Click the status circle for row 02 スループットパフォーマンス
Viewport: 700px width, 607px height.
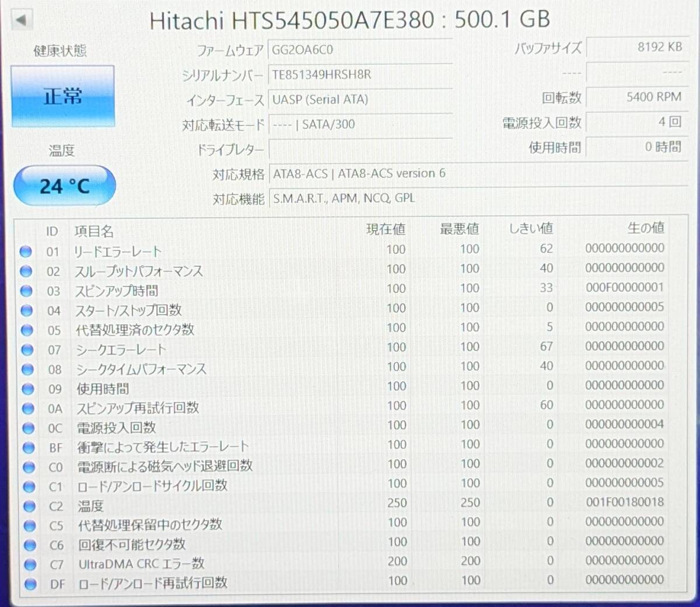click(26, 271)
